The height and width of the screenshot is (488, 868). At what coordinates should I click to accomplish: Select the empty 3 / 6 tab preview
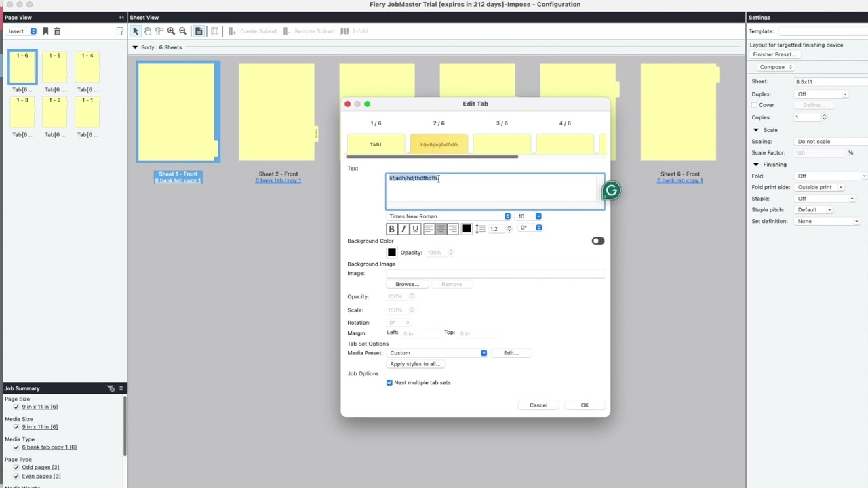tap(502, 144)
